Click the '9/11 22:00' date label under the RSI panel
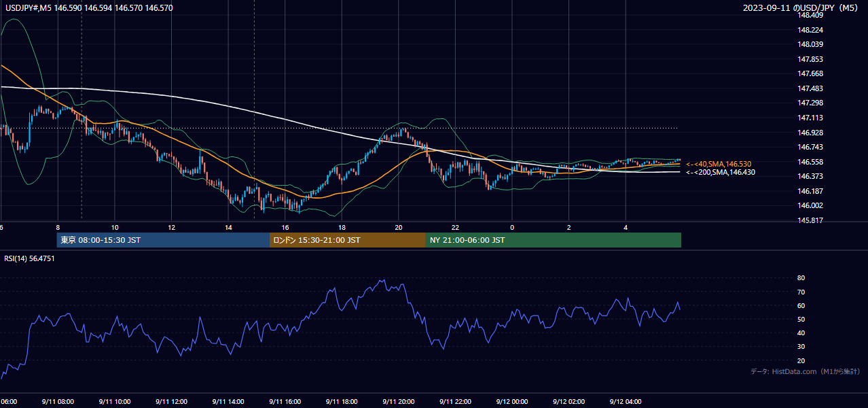868x408 pixels. 455,401
